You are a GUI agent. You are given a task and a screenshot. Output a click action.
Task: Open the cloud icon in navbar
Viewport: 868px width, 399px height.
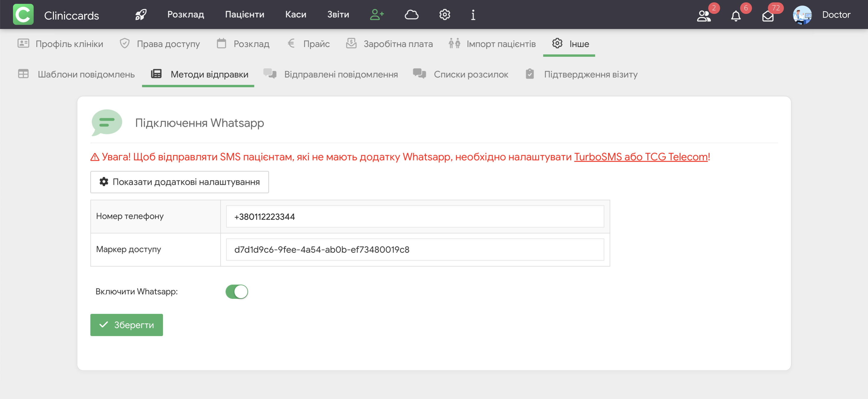coord(412,14)
